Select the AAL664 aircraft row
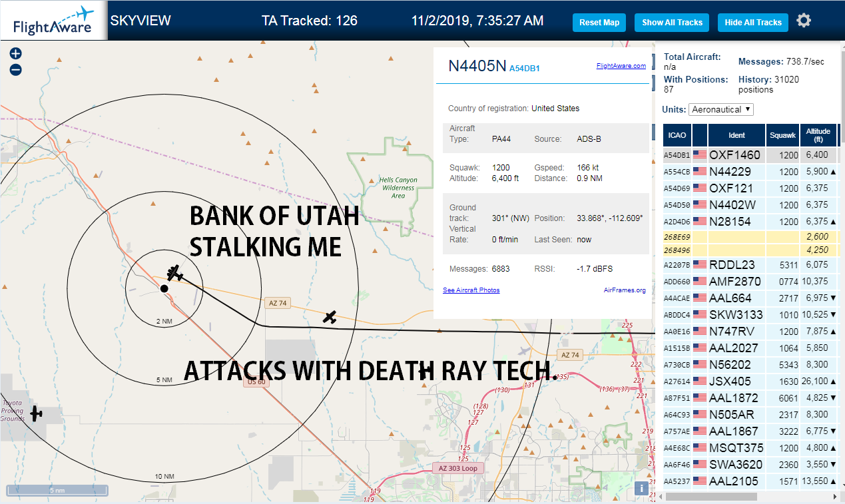 [x=750, y=298]
